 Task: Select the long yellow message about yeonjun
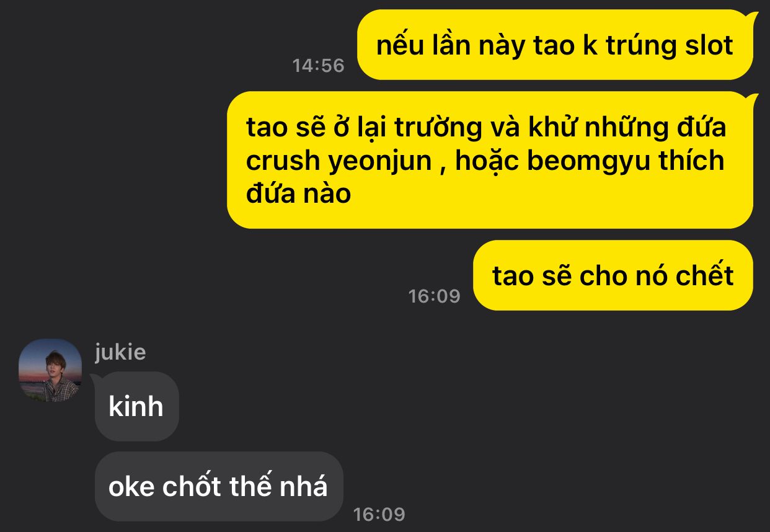tap(490, 160)
